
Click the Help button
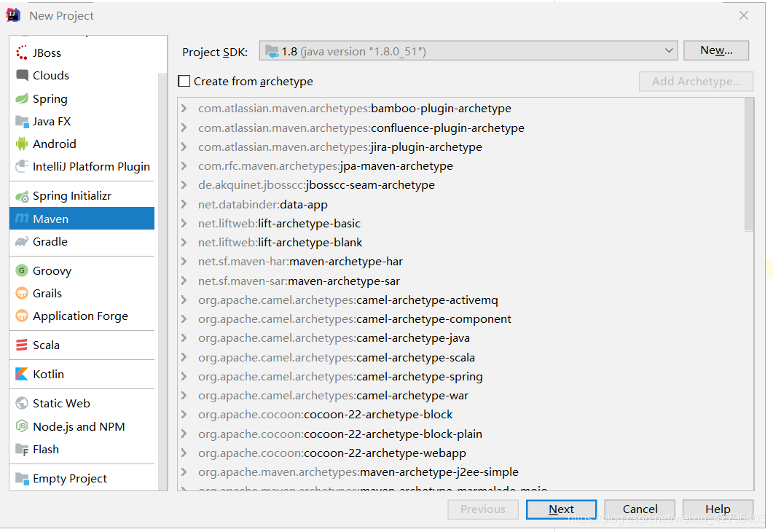coord(718,509)
